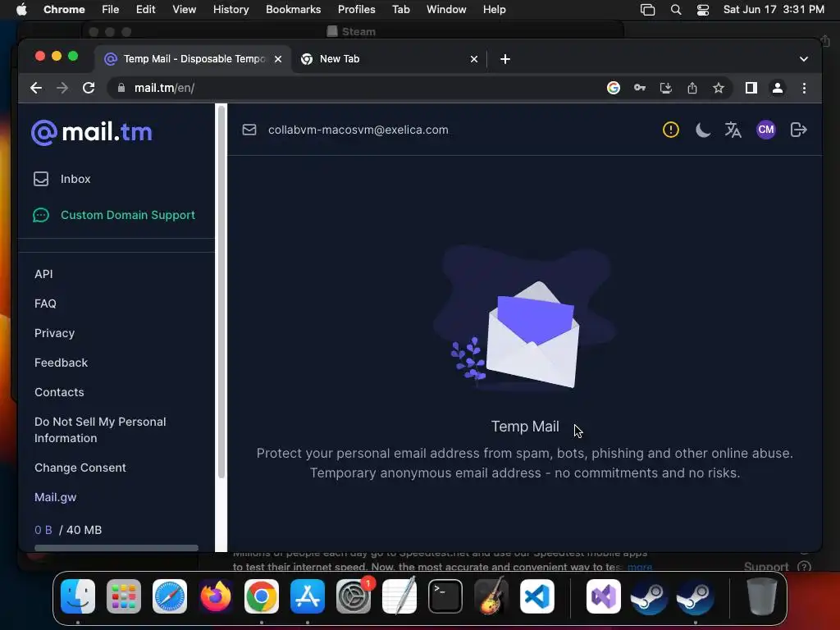Open Finder from the Dock

click(x=78, y=596)
